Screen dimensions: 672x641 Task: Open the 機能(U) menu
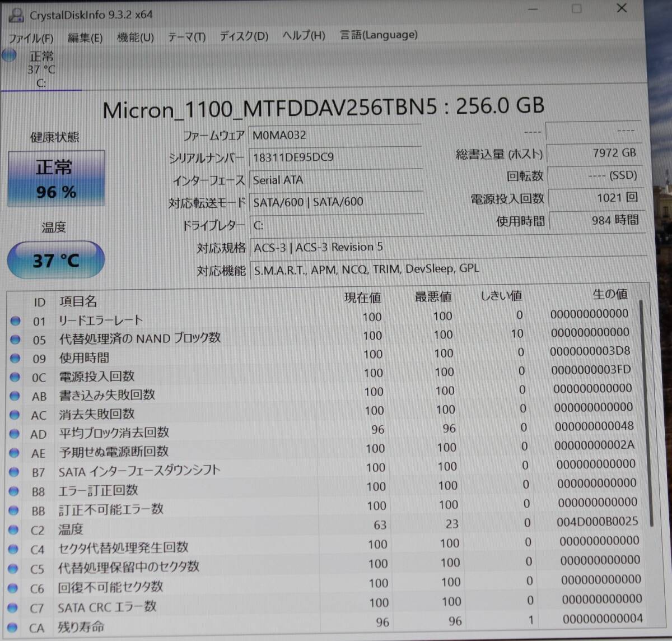134,35
